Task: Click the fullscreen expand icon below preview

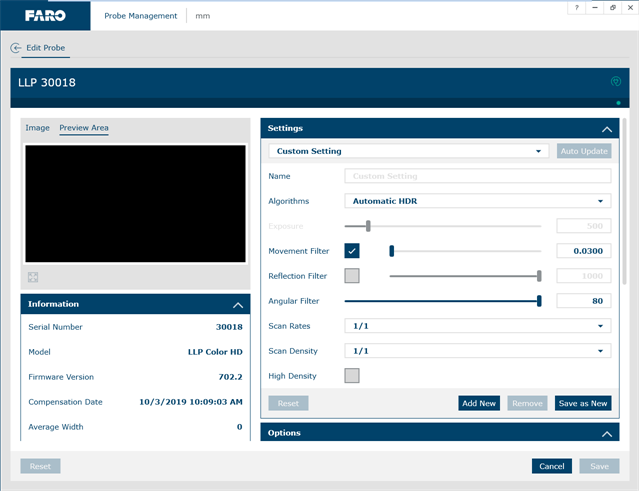Action: coord(33,277)
